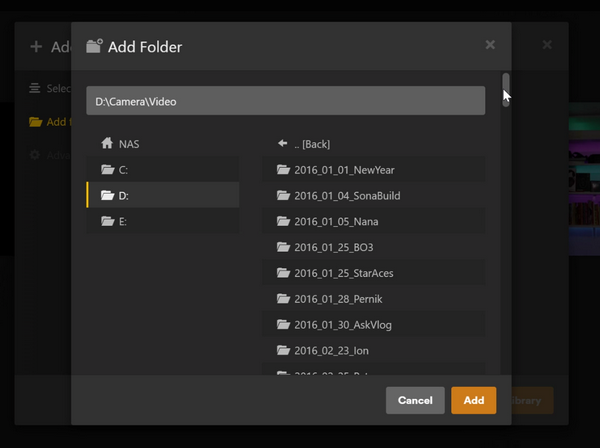Click the NAS home icon
The image size is (600, 448).
click(x=107, y=144)
